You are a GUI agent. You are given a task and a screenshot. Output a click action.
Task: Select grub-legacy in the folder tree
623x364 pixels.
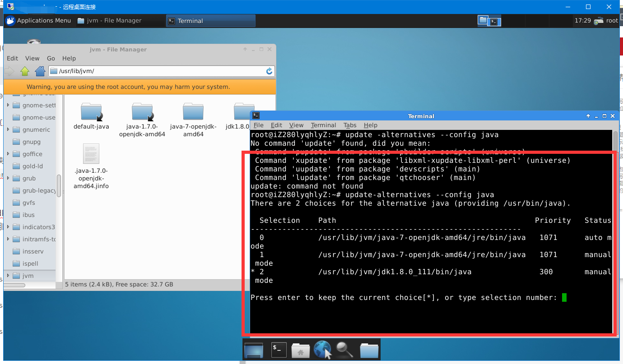coord(34,190)
